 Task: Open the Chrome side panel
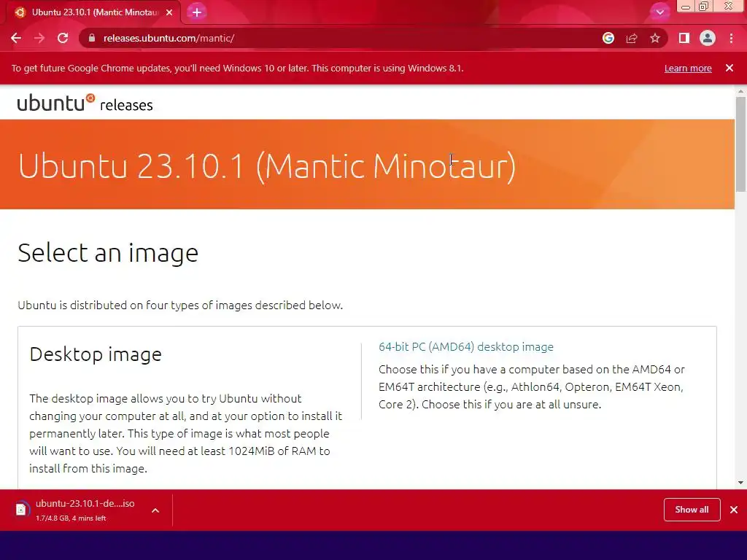(x=684, y=38)
